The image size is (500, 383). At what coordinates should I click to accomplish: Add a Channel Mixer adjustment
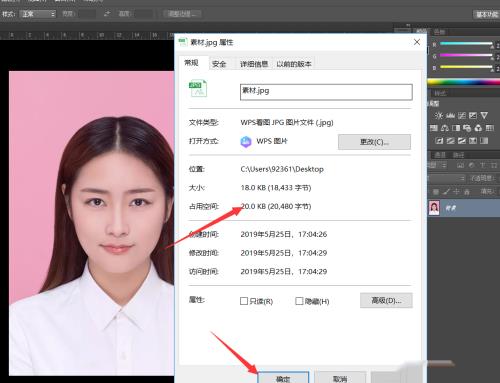(x=478, y=128)
